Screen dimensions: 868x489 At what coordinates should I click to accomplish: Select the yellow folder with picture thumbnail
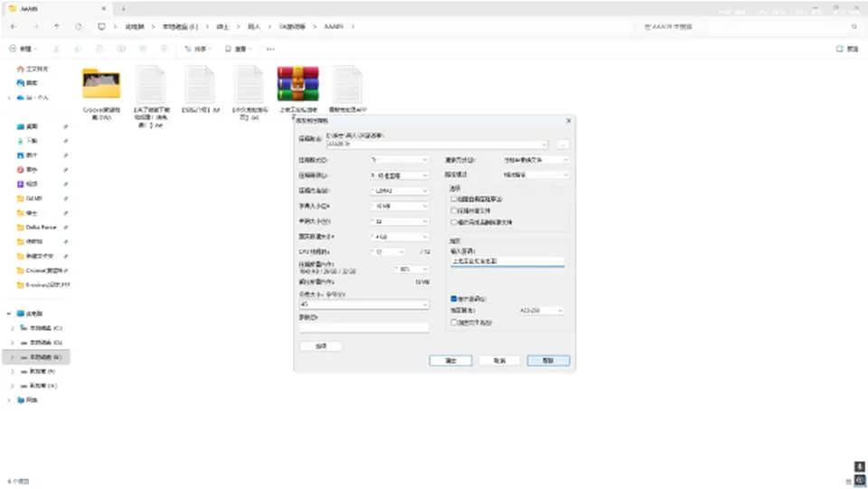101,83
